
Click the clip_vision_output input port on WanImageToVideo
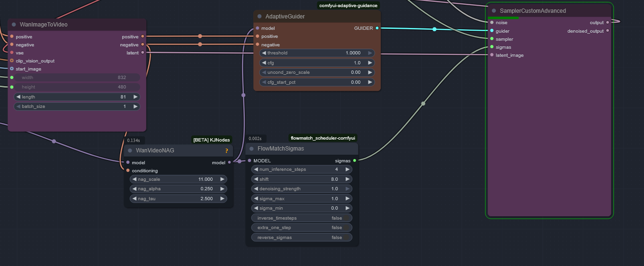click(x=12, y=61)
